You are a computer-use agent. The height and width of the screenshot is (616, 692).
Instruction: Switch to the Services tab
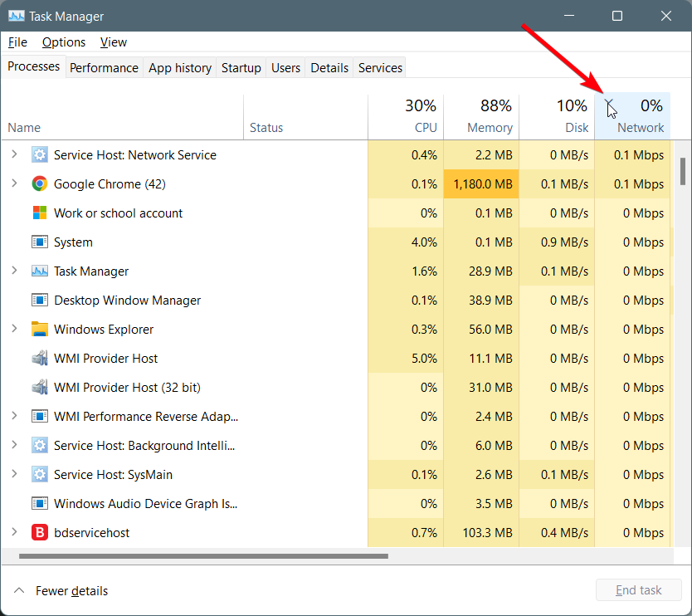(380, 67)
